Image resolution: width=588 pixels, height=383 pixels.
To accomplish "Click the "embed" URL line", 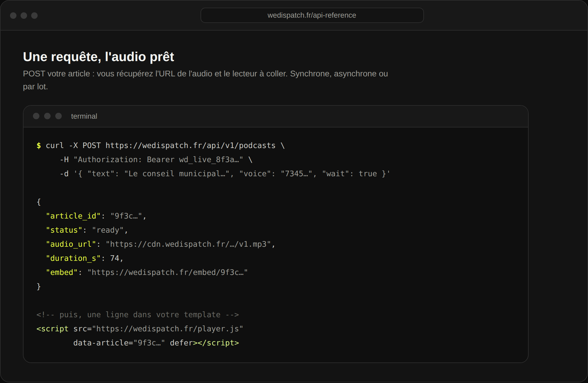I will [x=147, y=273].
